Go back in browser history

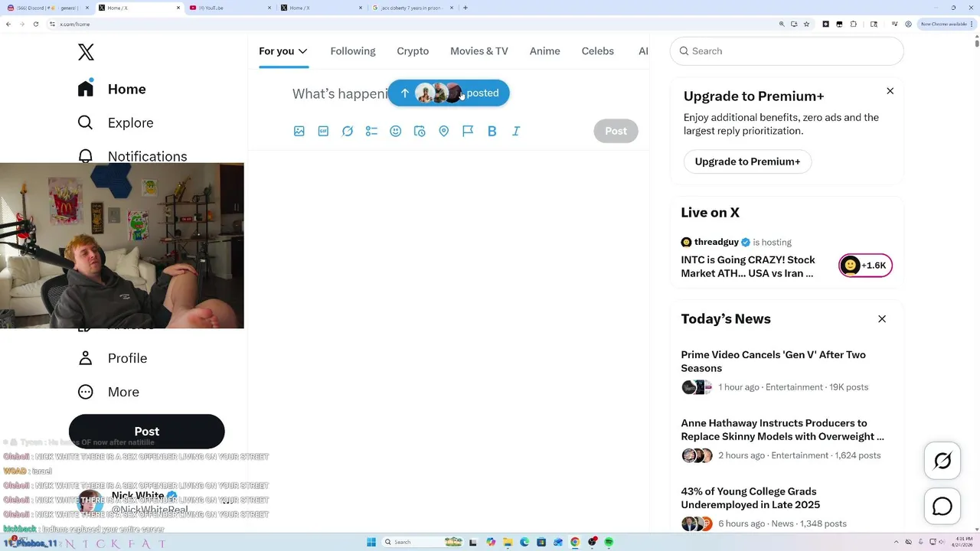tap(8, 24)
